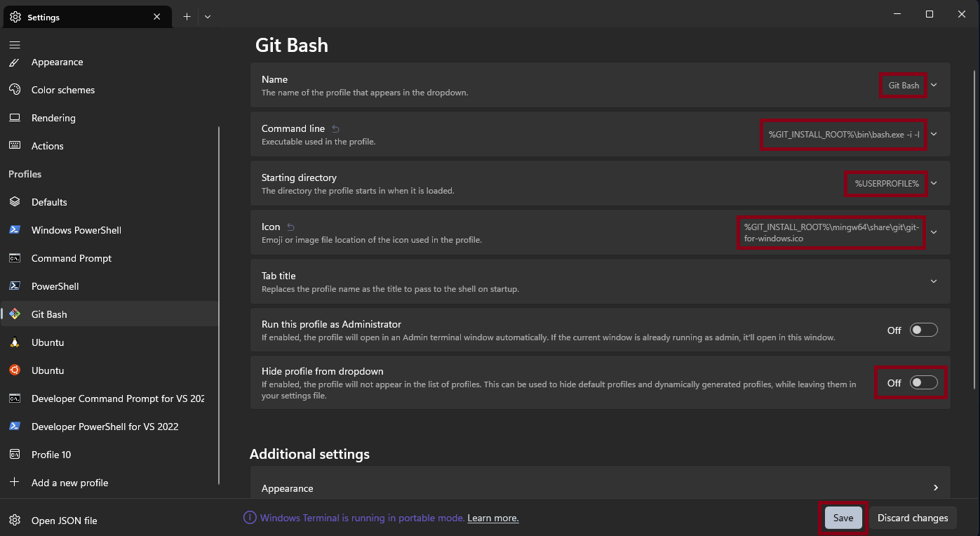Click Add a new profile
The height and width of the screenshot is (536, 980).
pyautogui.click(x=69, y=482)
